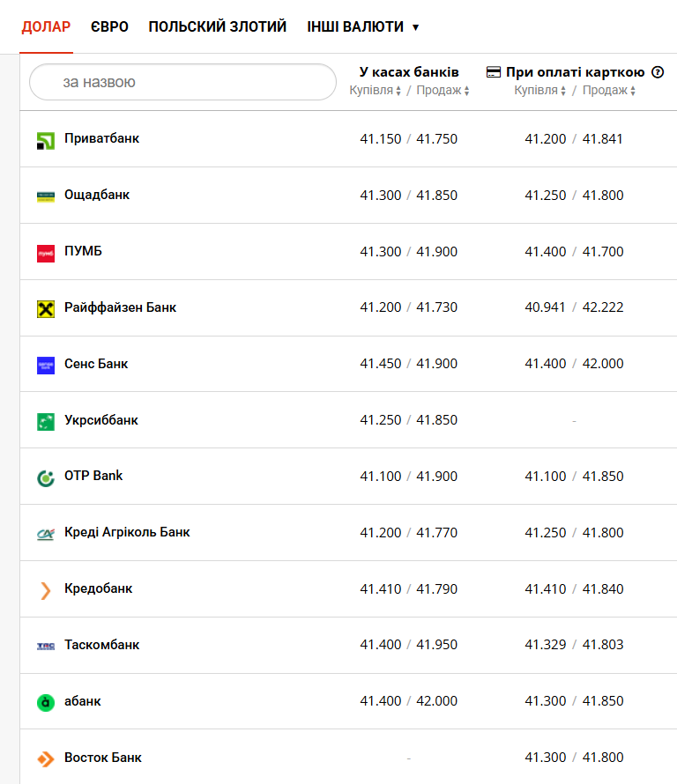Click Кредобанк cash rate 41.410 / 41.790
677x784 pixels.
tap(409, 589)
